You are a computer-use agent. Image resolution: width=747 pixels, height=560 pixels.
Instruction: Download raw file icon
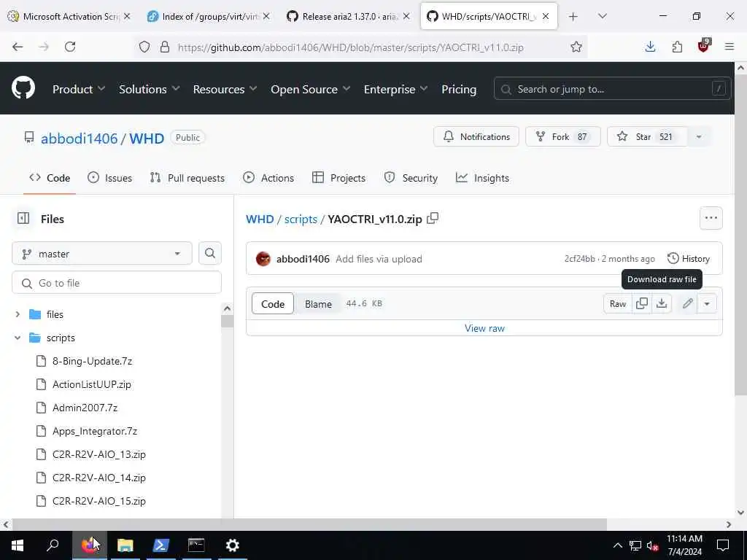coord(662,303)
